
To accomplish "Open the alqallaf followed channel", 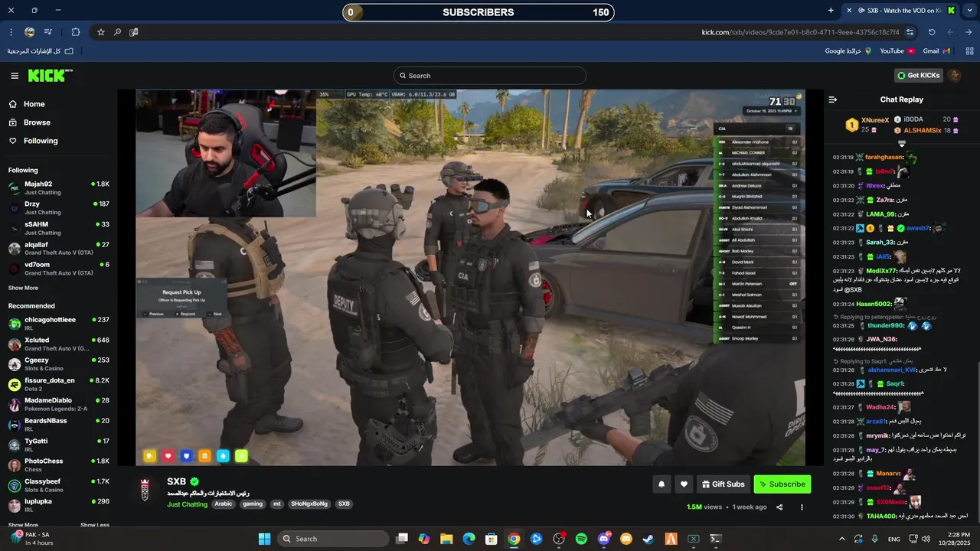I will 59,248.
